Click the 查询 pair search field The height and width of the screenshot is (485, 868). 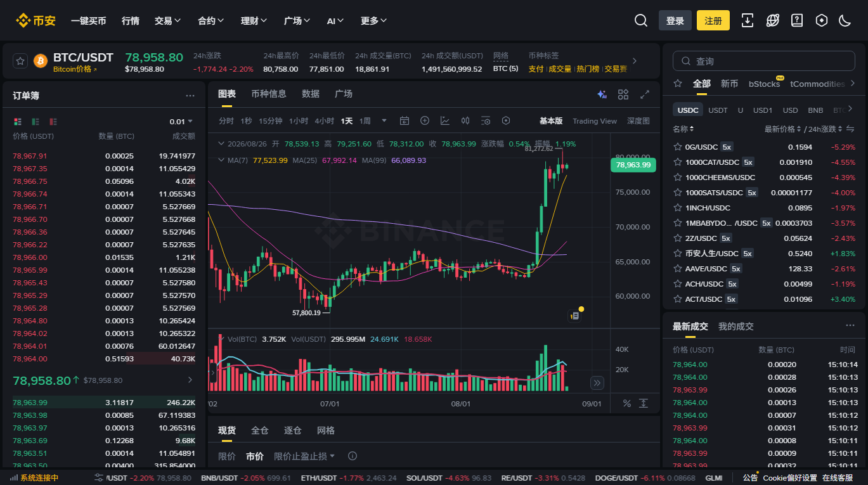[x=763, y=61]
